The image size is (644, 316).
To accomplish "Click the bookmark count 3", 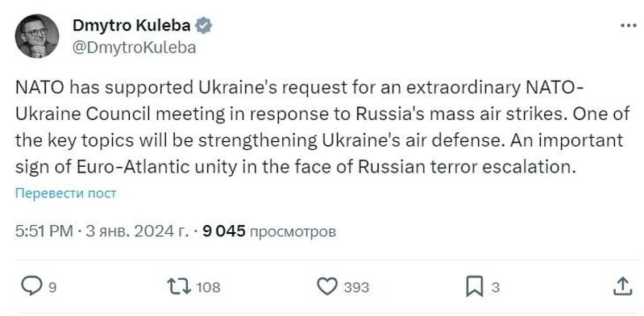I will pyautogui.click(x=496, y=287).
